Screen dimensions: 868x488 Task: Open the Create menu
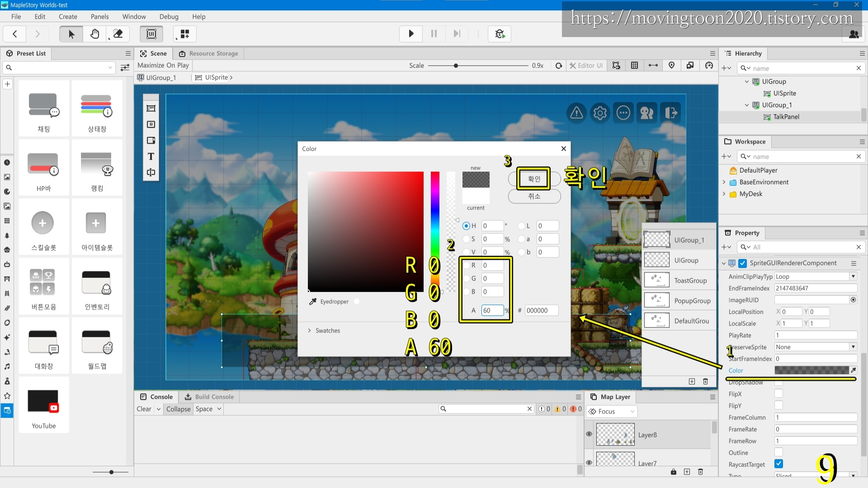point(68,17)
